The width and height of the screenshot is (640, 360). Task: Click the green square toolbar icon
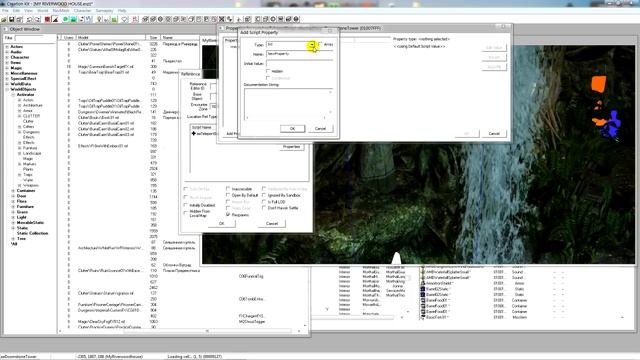(114, 19)
